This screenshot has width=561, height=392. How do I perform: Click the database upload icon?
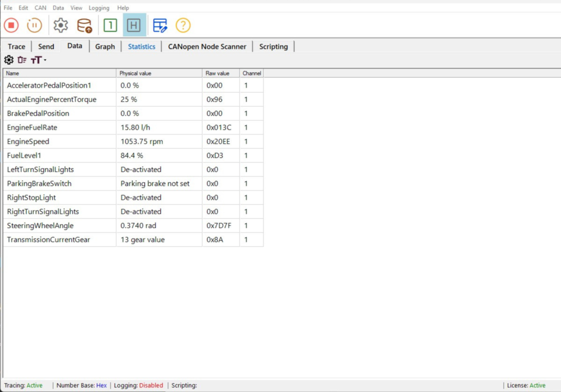84,25
